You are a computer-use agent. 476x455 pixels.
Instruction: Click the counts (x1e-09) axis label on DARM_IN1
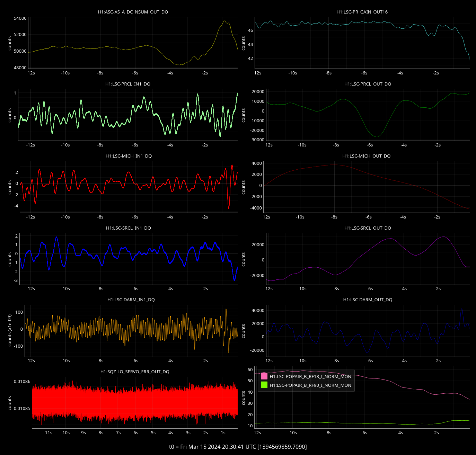(10, 330)
